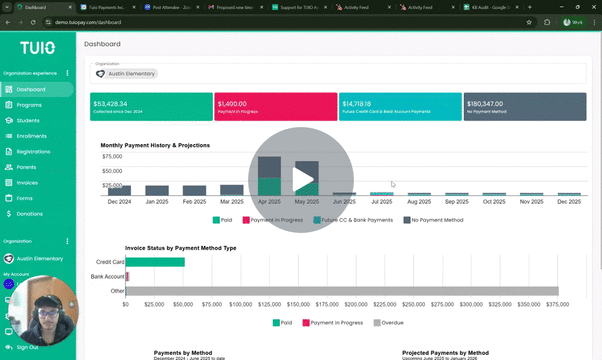Screen dimensions: 602x360
Task: Open a new browser tab with plus
Action: click(530, 7)
